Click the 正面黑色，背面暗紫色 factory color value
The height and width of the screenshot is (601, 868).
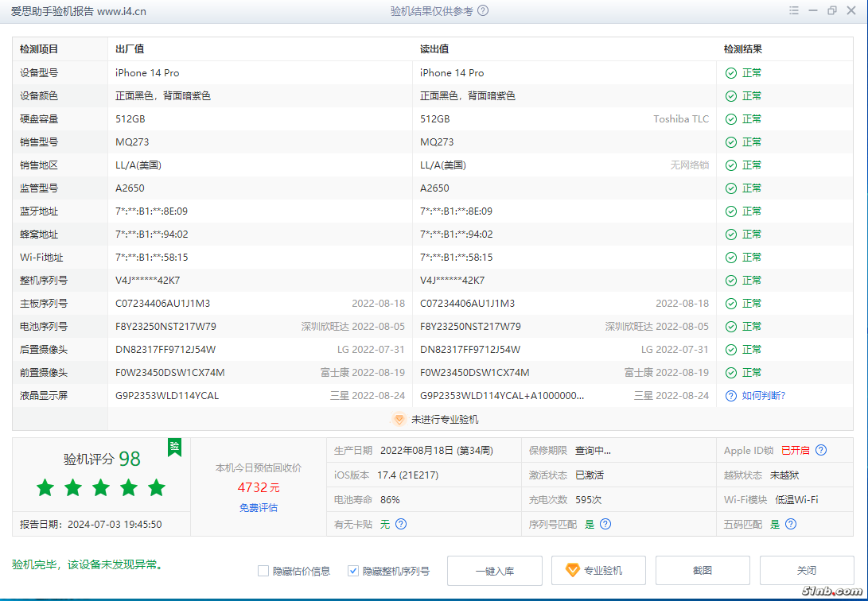(x=163, y=96)
